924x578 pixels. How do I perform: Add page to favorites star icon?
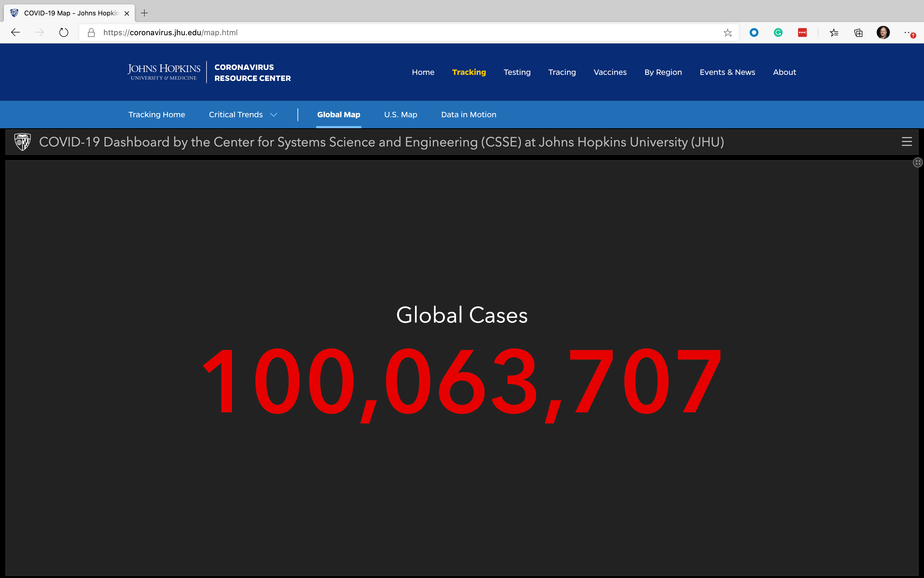(728, 32)
